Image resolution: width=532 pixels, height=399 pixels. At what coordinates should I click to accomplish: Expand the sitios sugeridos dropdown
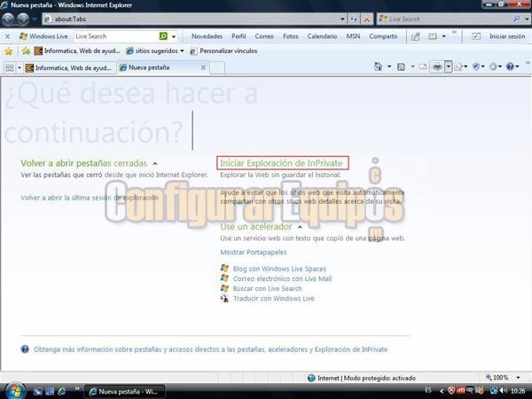pyautogui.click(x=182, y=51)
